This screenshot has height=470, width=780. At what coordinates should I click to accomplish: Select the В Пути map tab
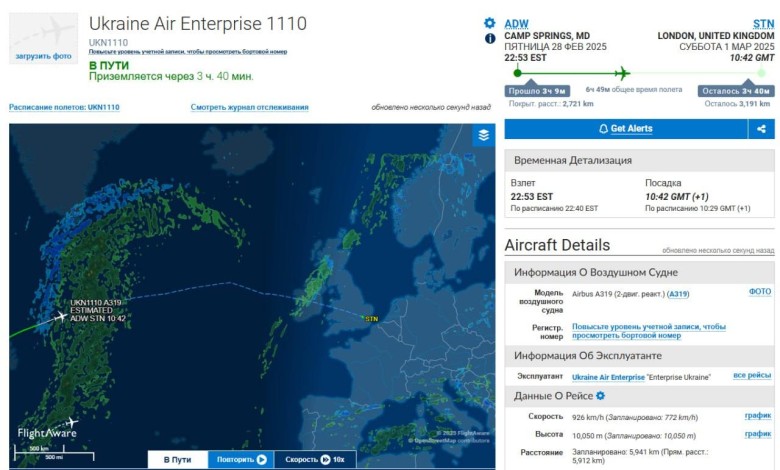point(178,460)
